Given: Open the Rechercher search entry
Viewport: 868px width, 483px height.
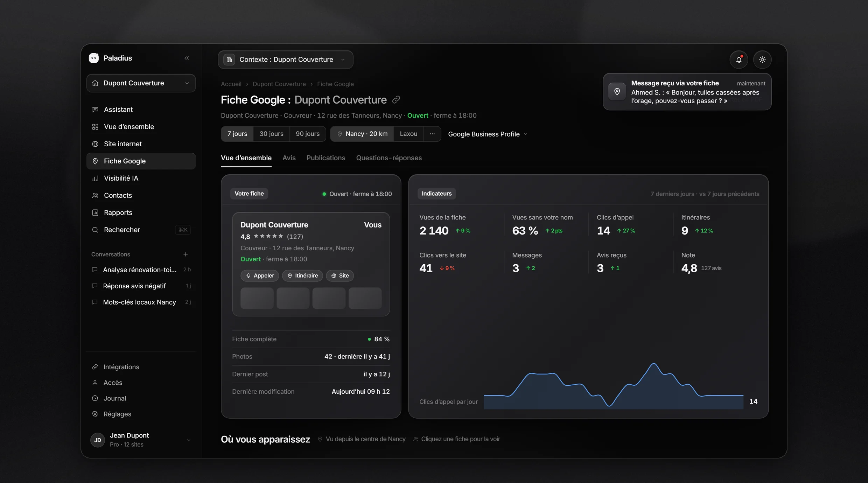Looking at the screenshot, I should (141, 230).
